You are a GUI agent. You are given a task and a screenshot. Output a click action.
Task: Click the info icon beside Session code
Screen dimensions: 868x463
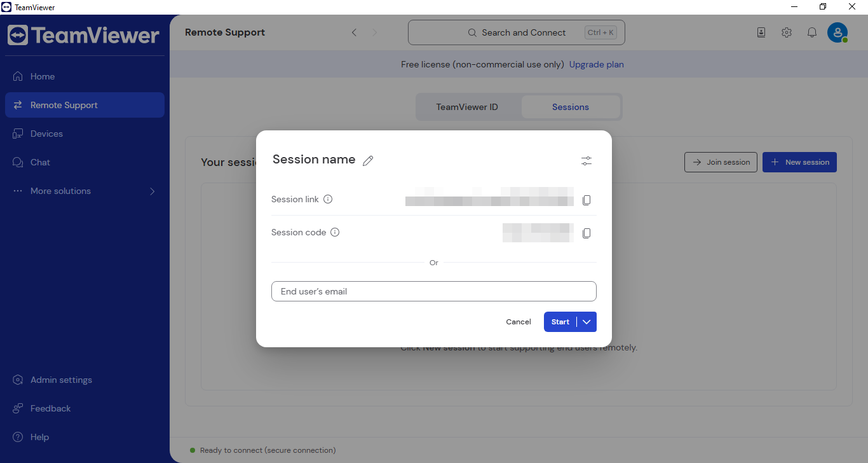335,232
